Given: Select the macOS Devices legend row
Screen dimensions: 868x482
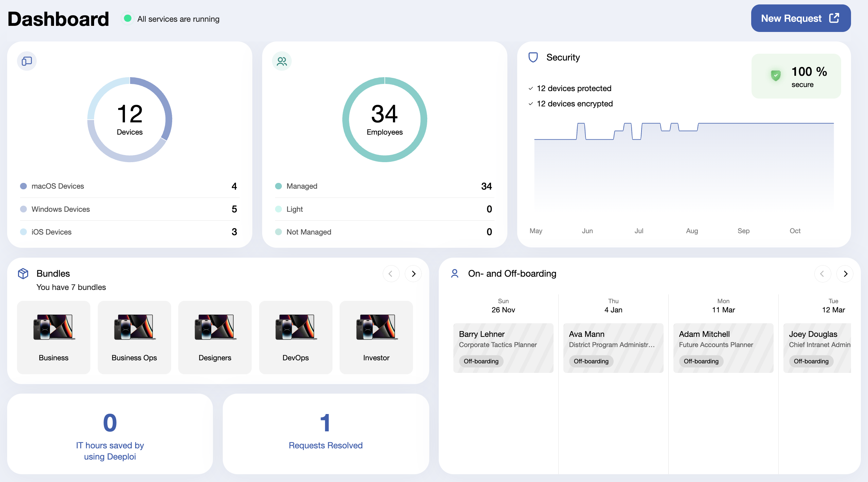Looking at the screenshot, I should (130, 186).
